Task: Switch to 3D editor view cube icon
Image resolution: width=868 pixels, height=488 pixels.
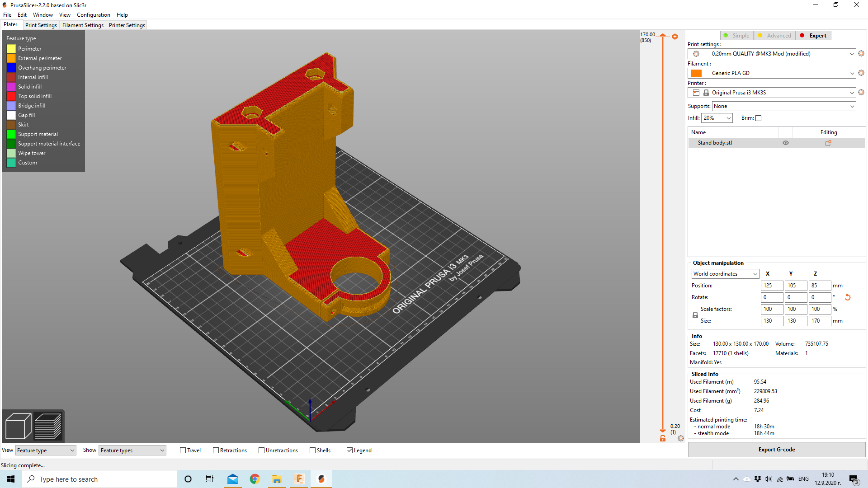Action: [18, 426]
